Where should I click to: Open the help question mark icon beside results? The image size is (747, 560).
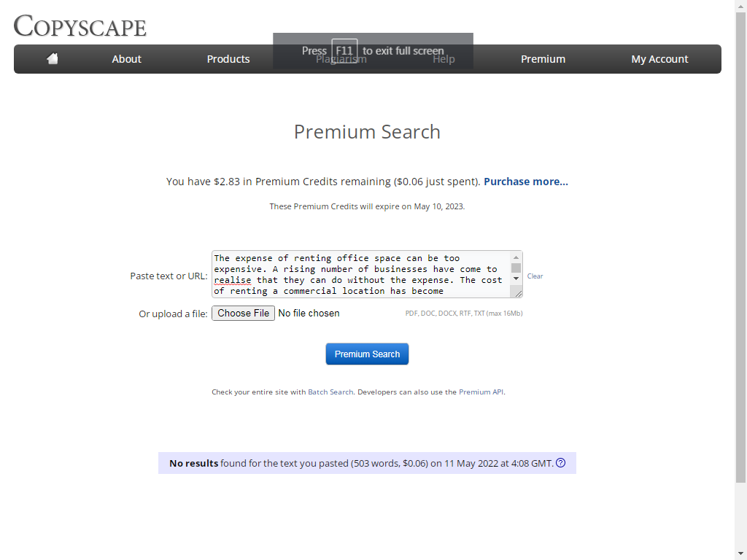click(x=561, y=463)
